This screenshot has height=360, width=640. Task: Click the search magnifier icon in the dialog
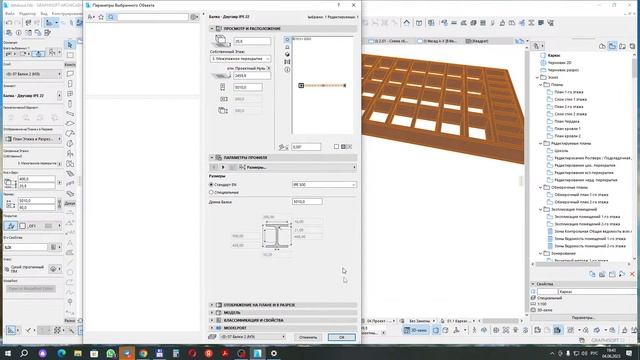point(111,17)
